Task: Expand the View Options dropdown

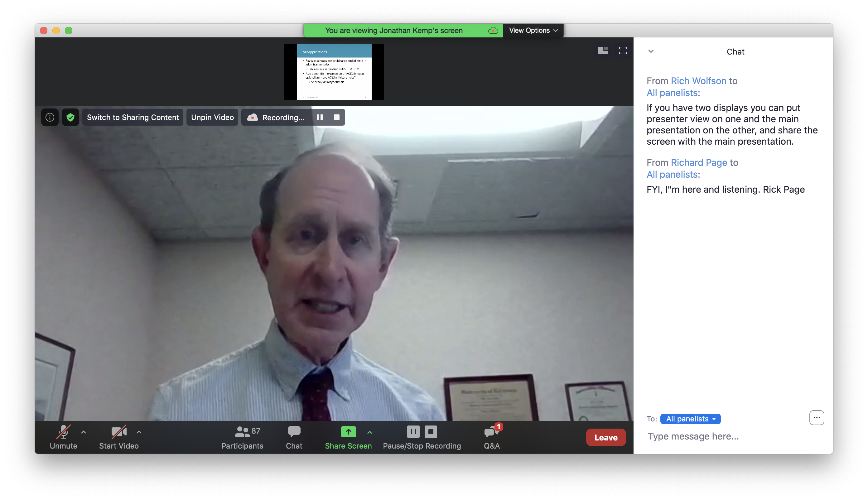Action: point(533,31)
